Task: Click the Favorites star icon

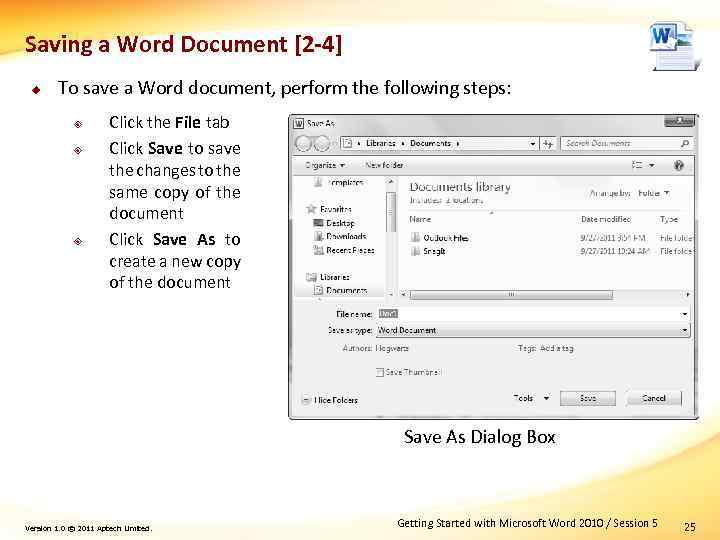Action: coord(311,209)
